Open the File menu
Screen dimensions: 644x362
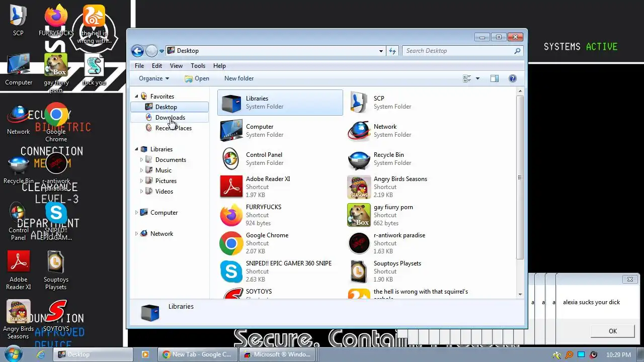(x=139, y=66)
